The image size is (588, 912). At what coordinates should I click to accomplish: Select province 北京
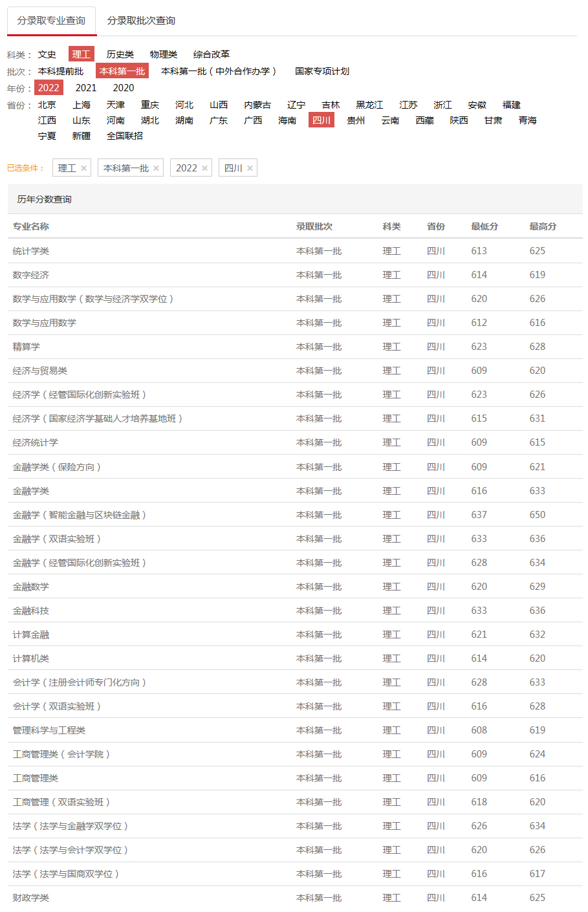pos(47,105)
